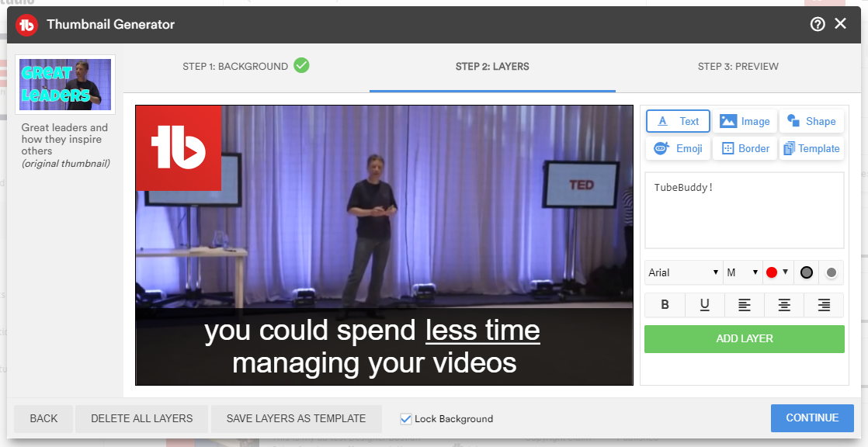Select the Template layer type
The image size is (868, 447).
[811, 148]
